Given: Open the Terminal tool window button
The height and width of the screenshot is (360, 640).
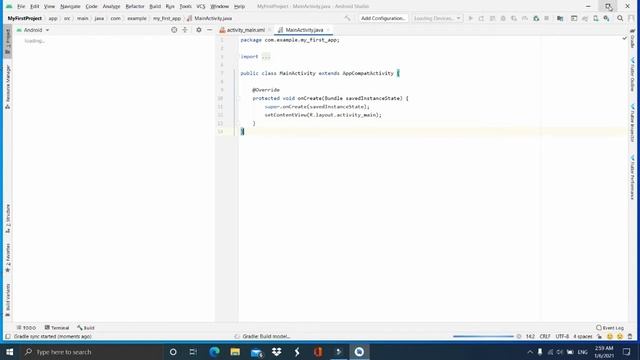Looking at the screenshot, I should click(x=57, y=328).
